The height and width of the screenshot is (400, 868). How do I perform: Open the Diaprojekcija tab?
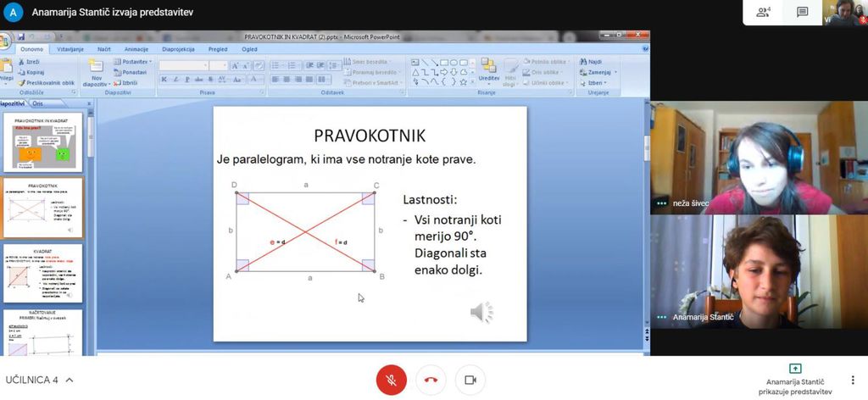tap(178, 50)
